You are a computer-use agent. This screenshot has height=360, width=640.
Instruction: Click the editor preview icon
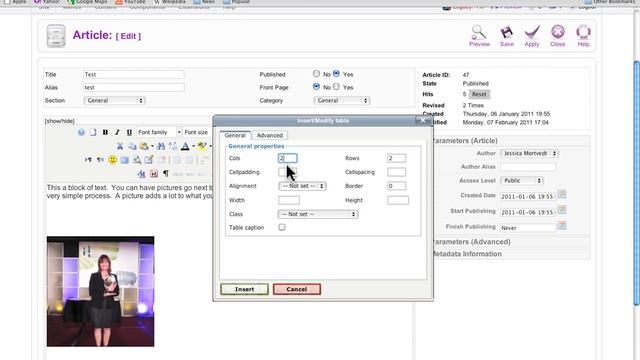137,160
